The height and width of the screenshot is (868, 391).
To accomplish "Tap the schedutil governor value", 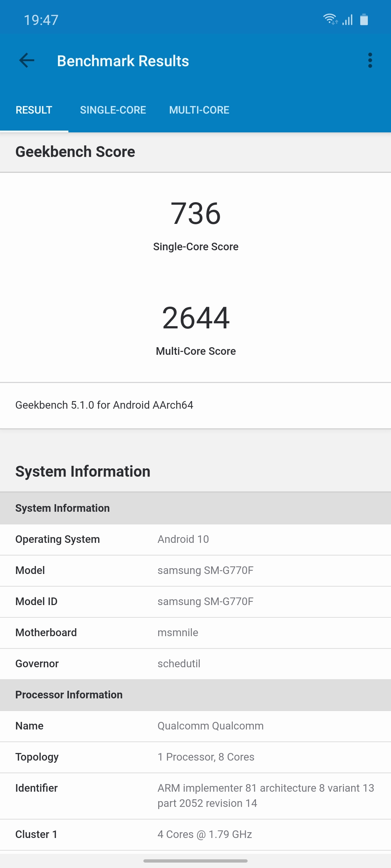I will point(179,664).
